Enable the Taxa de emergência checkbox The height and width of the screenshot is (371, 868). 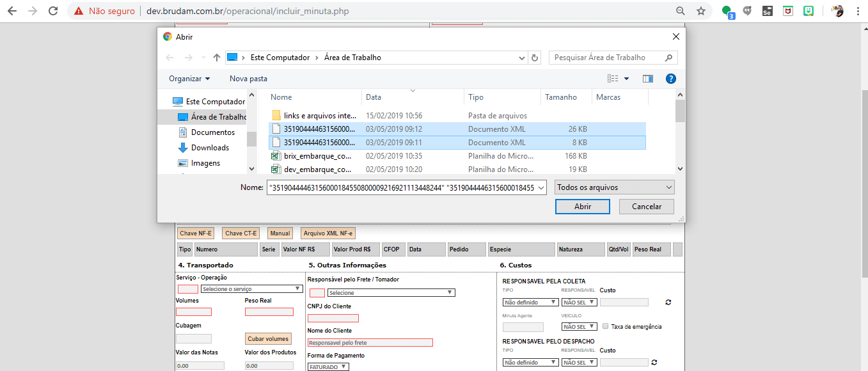tap(605, 326)
